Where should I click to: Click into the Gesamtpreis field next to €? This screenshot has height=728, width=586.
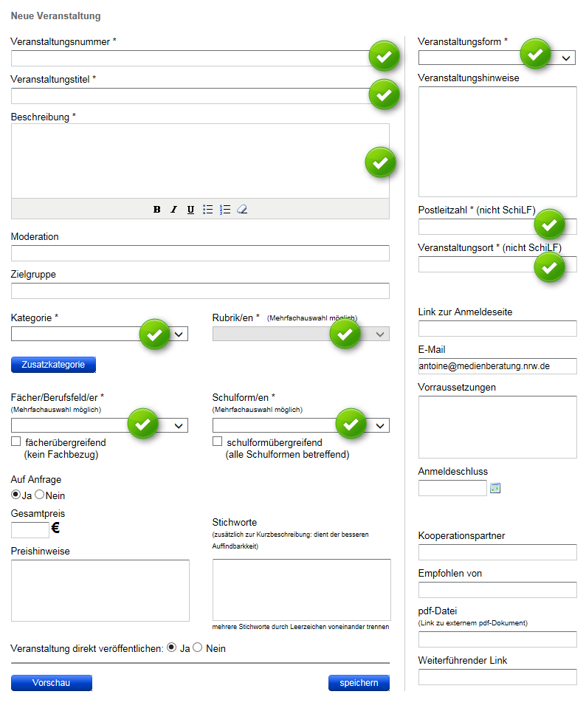click(30, 529)
